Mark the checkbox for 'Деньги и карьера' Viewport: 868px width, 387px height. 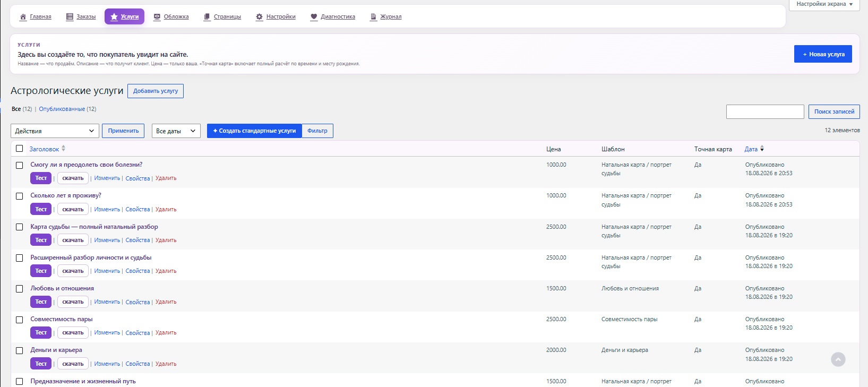[x=20, y=350]
